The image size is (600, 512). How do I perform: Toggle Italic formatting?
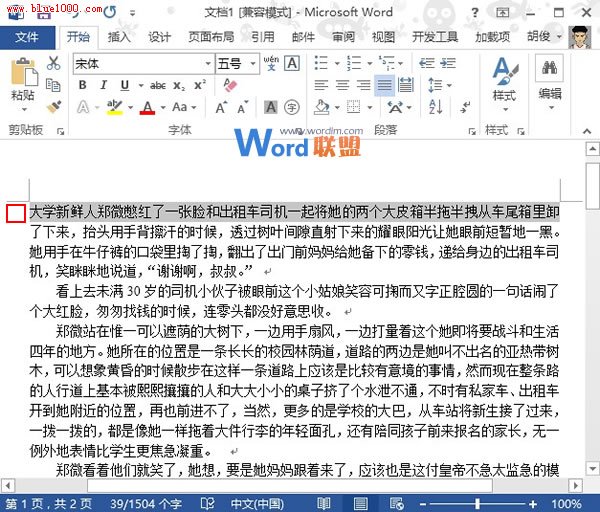(103, 85)
